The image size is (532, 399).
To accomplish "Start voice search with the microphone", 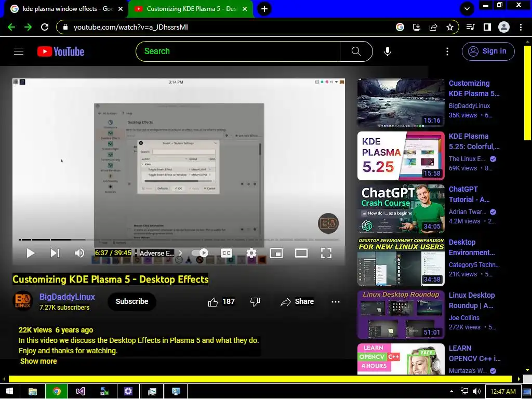I will pyautogui.click(x=387, y=51).
